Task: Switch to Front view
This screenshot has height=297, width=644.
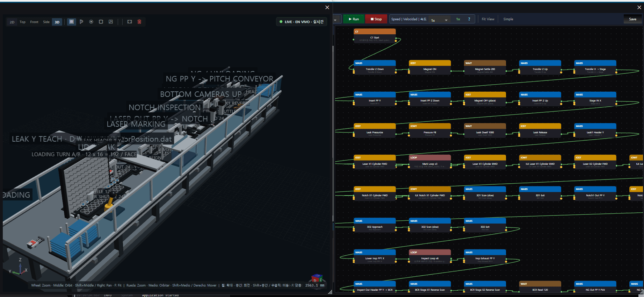Action: (34, 22)
